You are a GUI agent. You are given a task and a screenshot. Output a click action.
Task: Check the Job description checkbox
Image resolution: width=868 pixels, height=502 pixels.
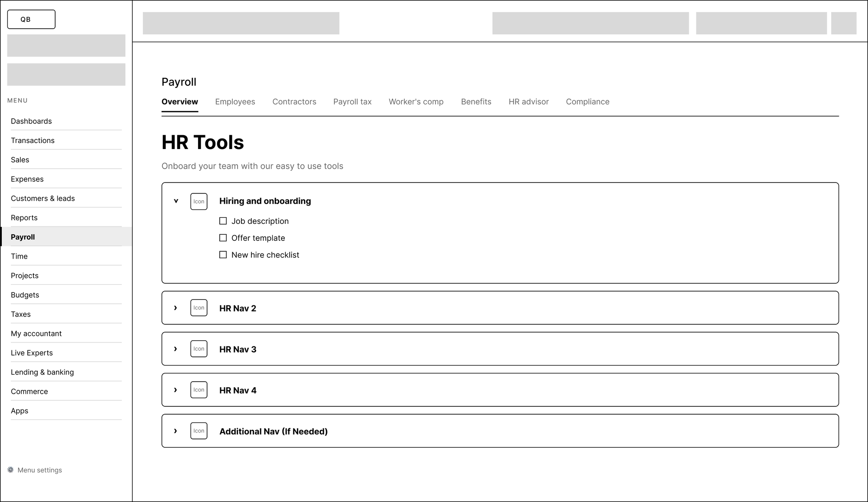pos(223,221)
